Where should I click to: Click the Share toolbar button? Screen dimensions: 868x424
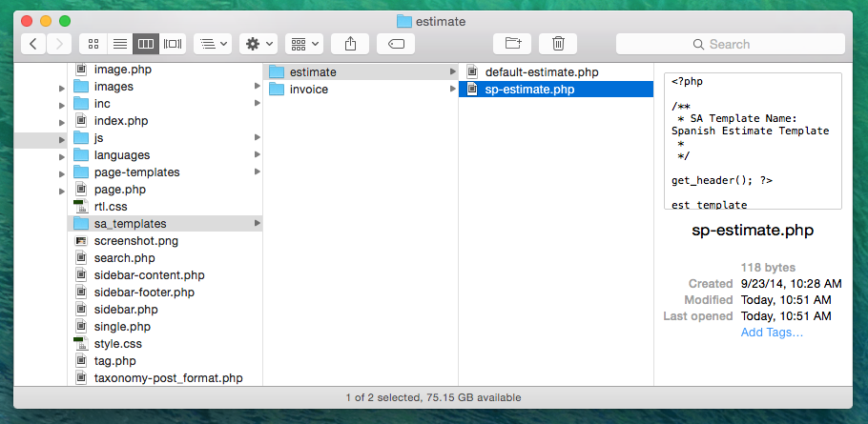[x=350, y=44]
